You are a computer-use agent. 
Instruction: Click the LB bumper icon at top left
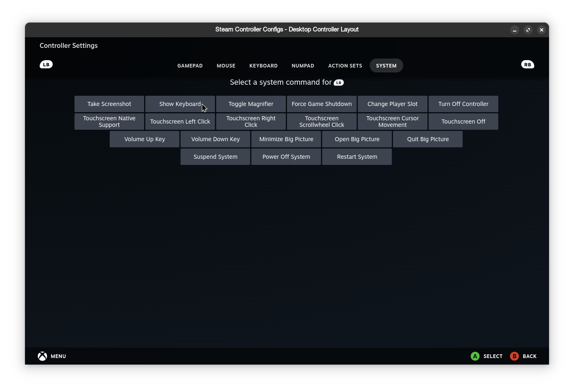(46, 65)
